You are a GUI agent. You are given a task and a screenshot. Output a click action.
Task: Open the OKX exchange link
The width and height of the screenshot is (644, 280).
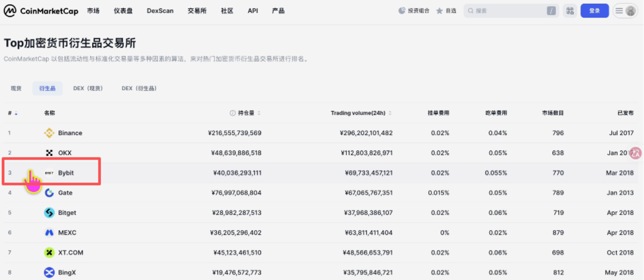[65, 153]
